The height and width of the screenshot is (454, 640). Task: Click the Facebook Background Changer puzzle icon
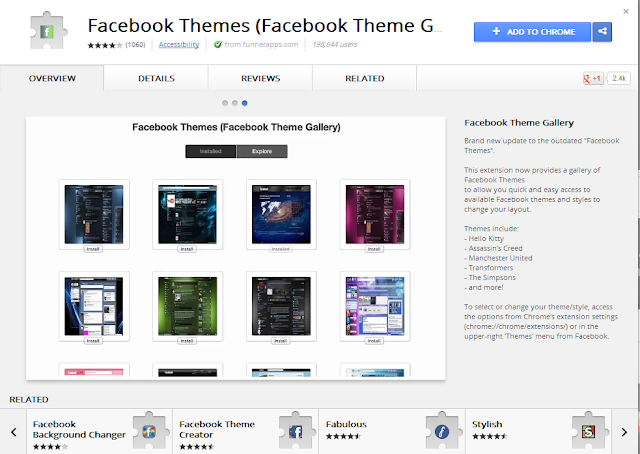click(x=149, y=431)
